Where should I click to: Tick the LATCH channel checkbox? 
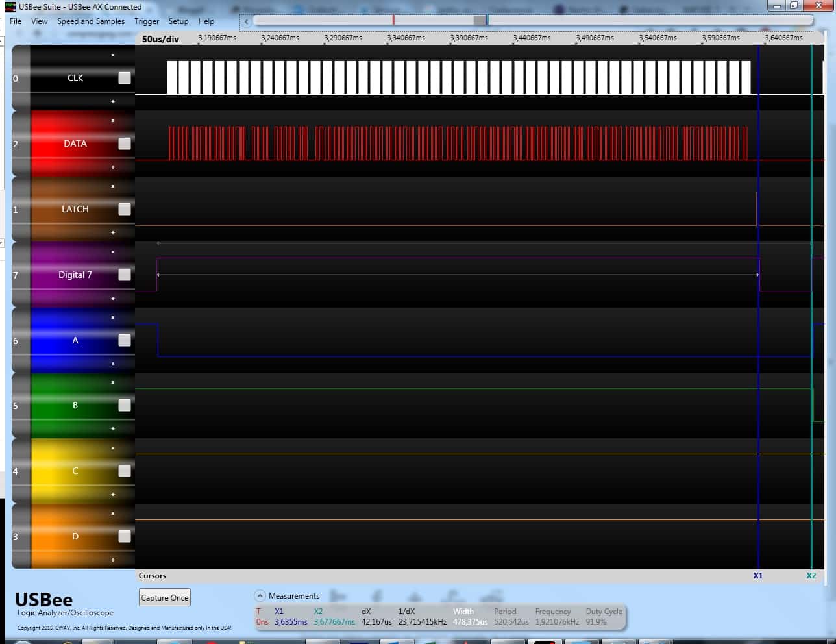(125, 209)
